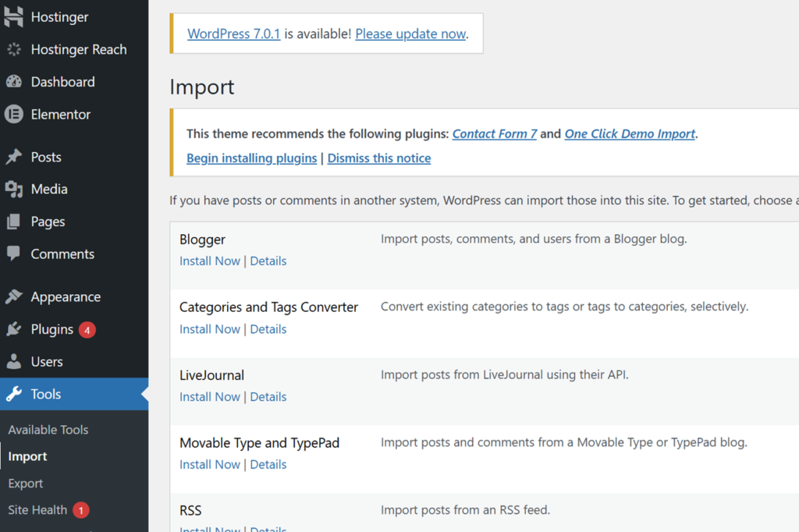Click the Plugins plug icon
The height and width of the screenshot is (532, 799).
click(14, 329)
